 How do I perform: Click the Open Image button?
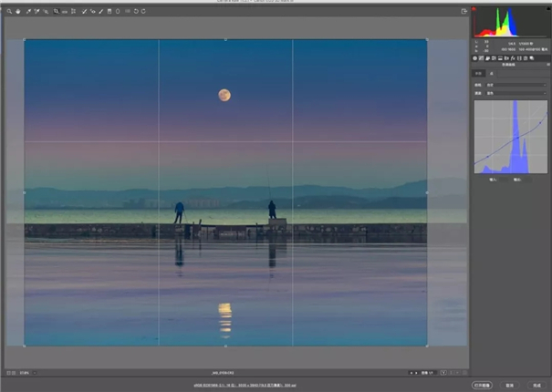484,385
